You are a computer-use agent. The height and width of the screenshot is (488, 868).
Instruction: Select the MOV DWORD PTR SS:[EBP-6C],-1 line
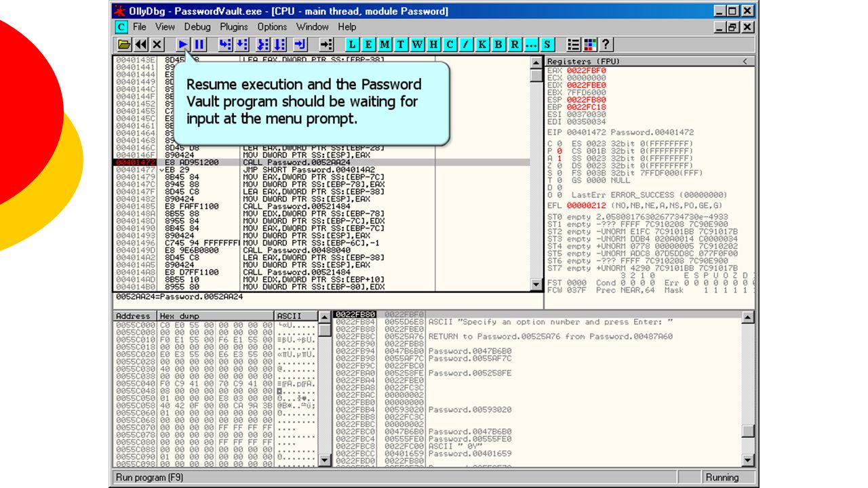[322, 243]
